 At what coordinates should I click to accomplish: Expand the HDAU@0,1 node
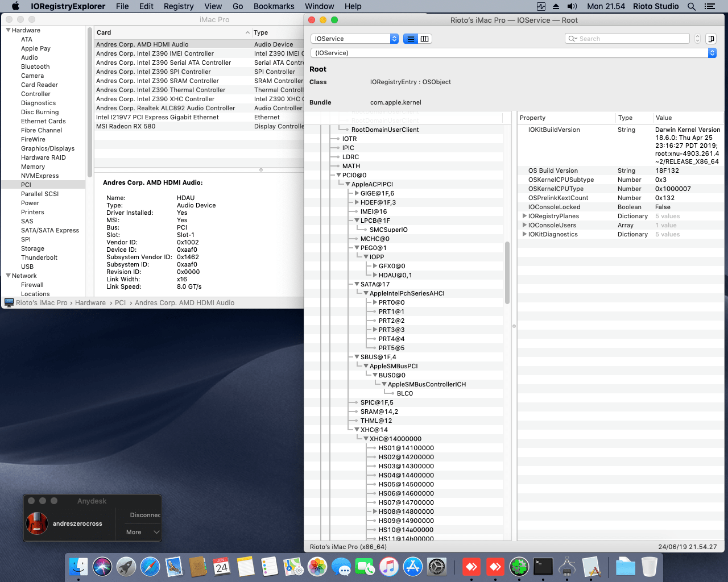coord(375,275)
